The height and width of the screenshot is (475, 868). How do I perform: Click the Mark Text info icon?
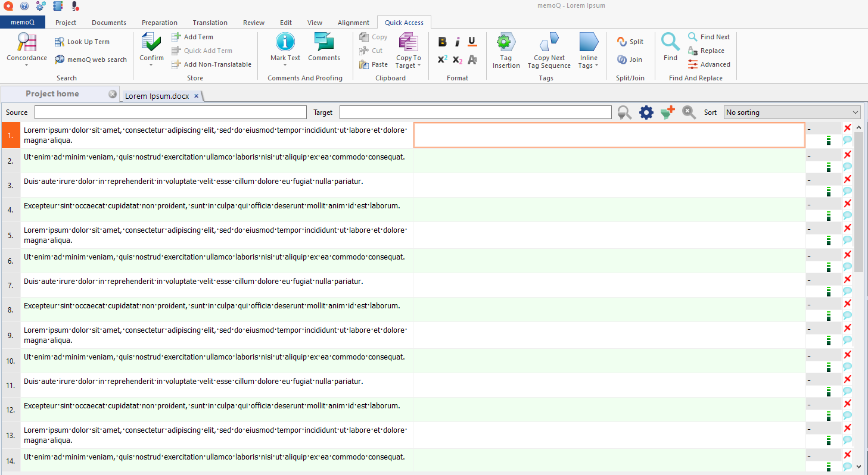point(285,42)
